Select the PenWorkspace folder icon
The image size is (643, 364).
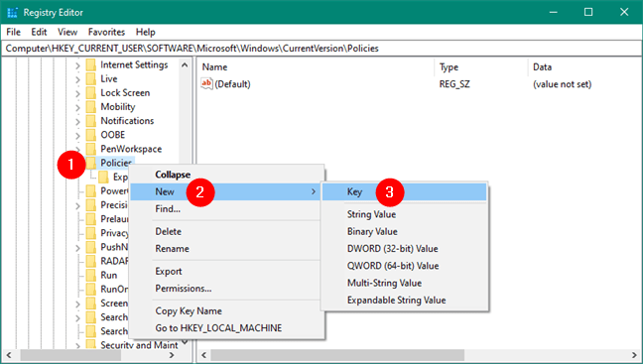tap(91, 149)
